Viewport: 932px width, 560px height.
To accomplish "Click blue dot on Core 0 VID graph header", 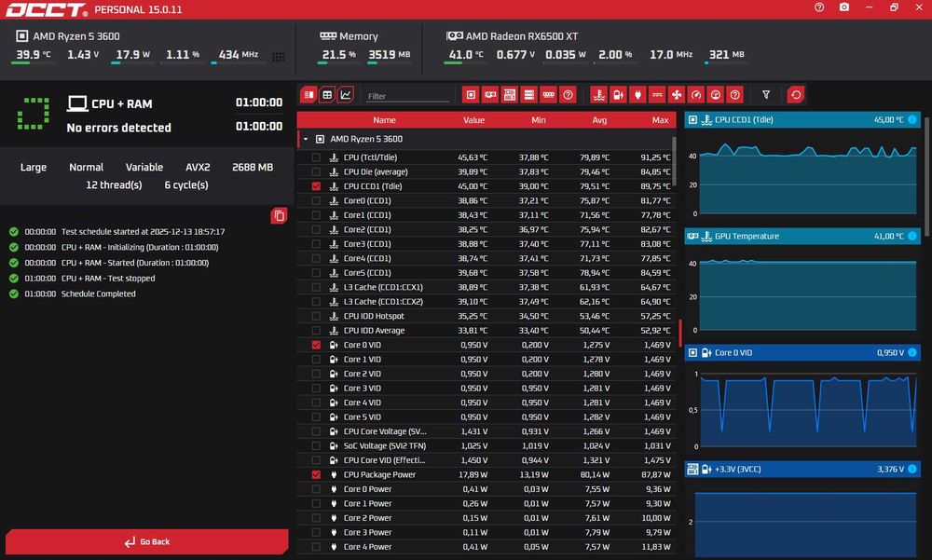I will click(x=912, y=352).
